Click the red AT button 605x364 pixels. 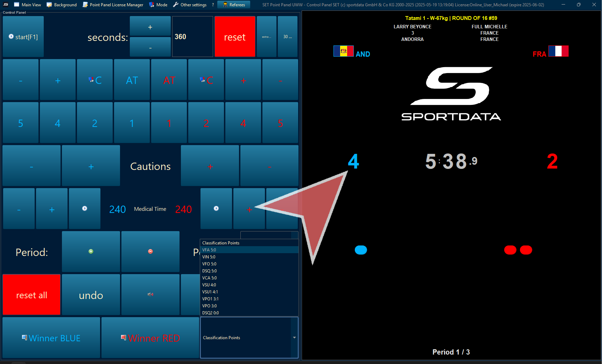[169, 80]
